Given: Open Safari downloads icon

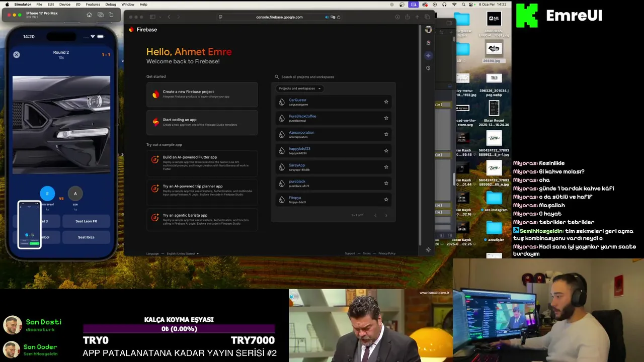Looking at the screenshot, I should 397,17.
